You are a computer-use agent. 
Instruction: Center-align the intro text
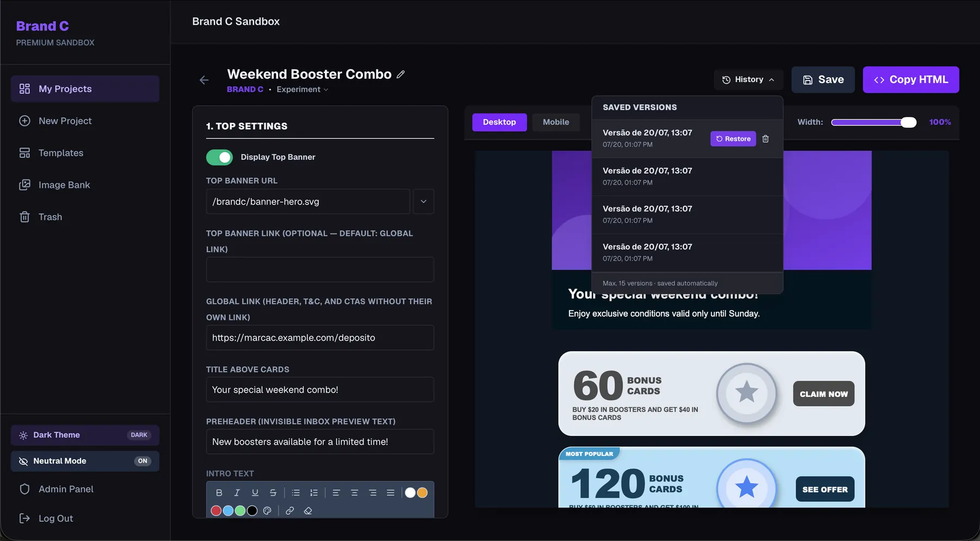pos(354,493)
